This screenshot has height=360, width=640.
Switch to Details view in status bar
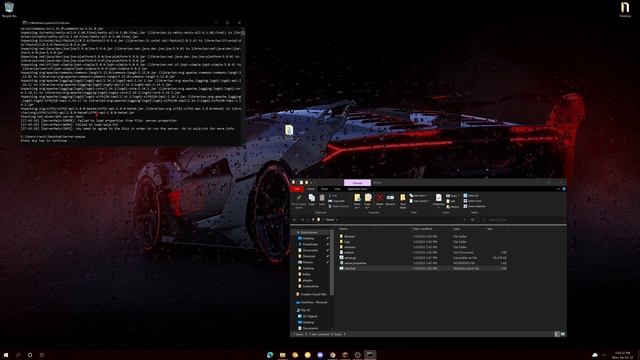click(557, 334)
